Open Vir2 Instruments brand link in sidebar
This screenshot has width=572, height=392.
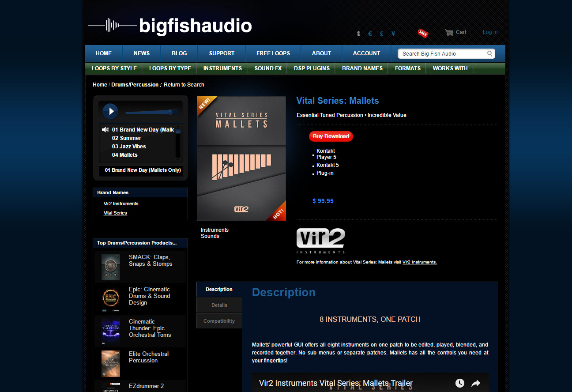point(121,204)
